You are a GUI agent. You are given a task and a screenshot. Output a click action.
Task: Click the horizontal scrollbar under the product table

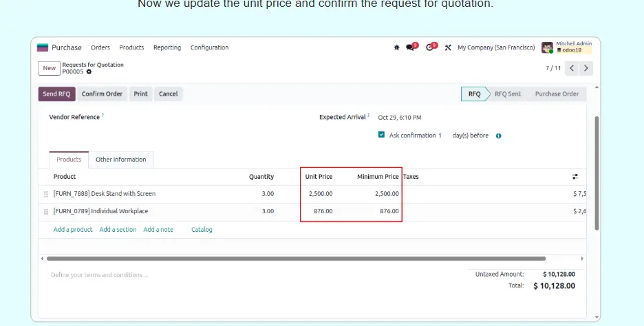click(296, 259)
